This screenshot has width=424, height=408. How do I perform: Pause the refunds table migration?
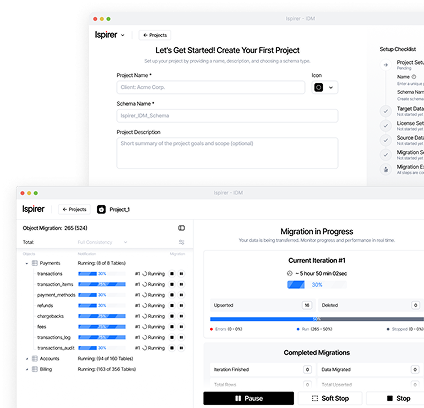tap(181, 305)
